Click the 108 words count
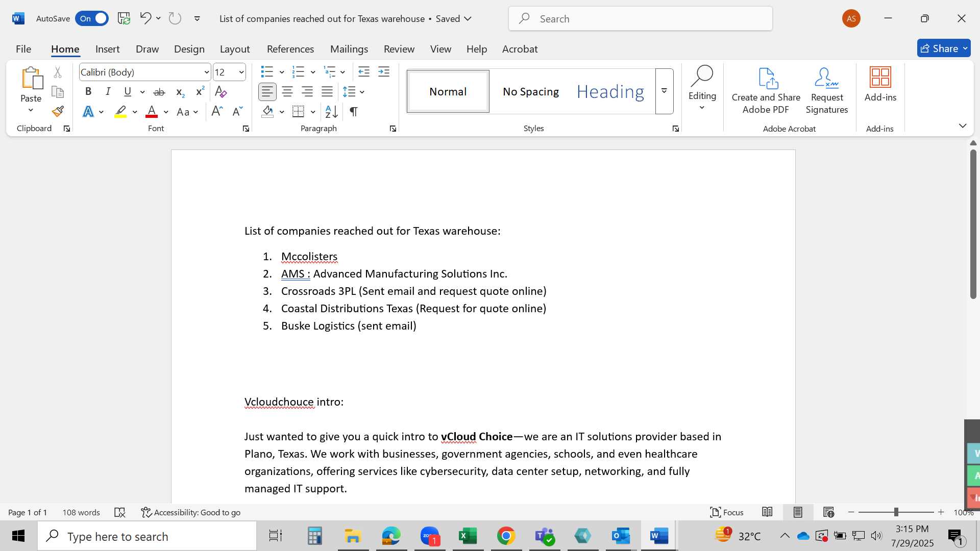This screenshot has height=551, width=980. click(81, 512)
